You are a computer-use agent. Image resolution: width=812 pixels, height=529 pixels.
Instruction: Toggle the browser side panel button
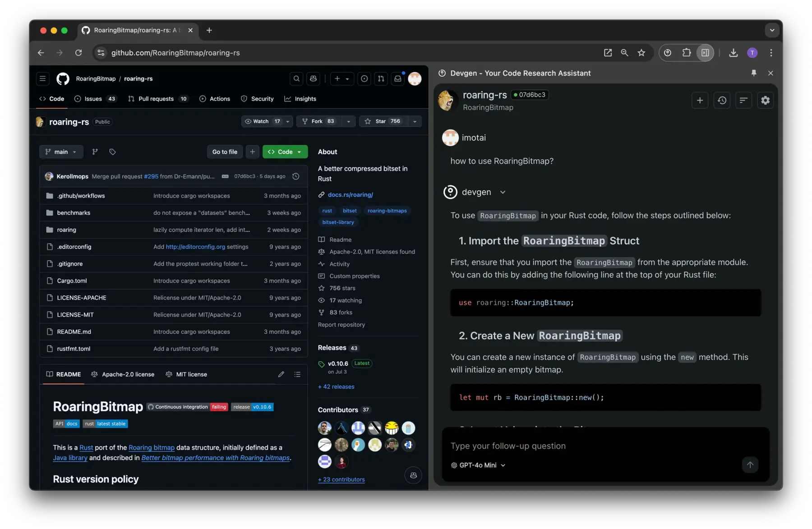(x=705, y=53)
